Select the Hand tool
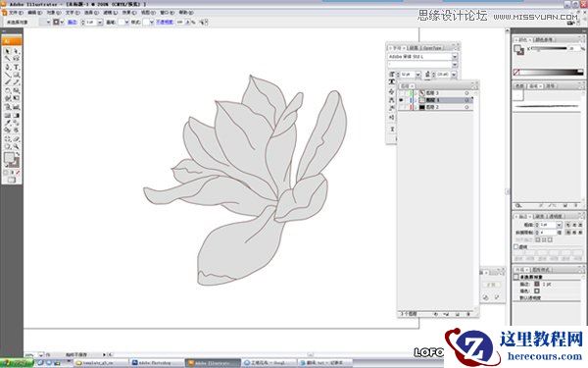Screen dimensions: 588x368 coord(7,145)
